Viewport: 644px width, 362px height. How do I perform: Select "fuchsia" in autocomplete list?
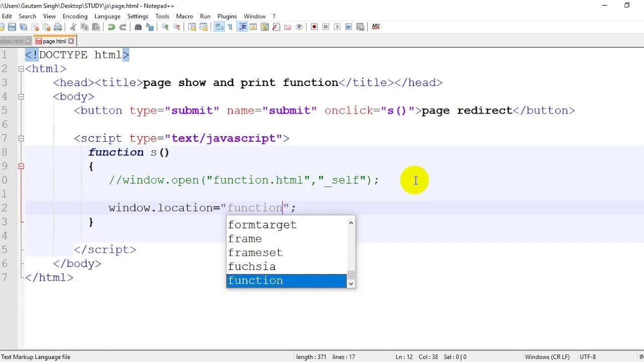pos(286,266)
